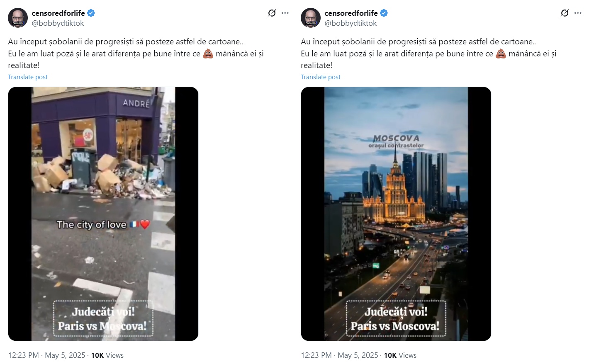The height and width of the screenshot is (364, 589).
Task: Play the Paris street trash video
Action: coord(103,214)
